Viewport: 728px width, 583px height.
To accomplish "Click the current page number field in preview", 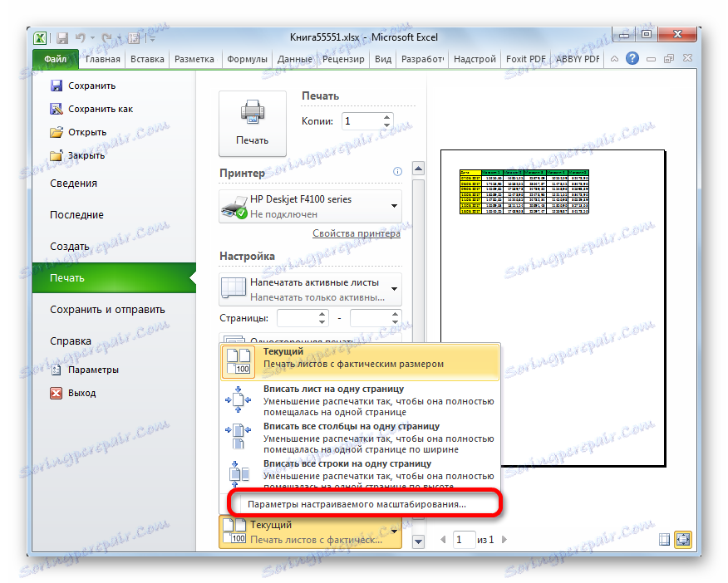I will pos(464,540).
